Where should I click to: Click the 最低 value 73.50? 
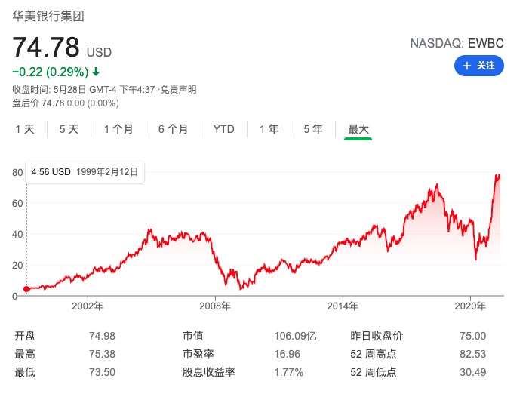[102, 372]
